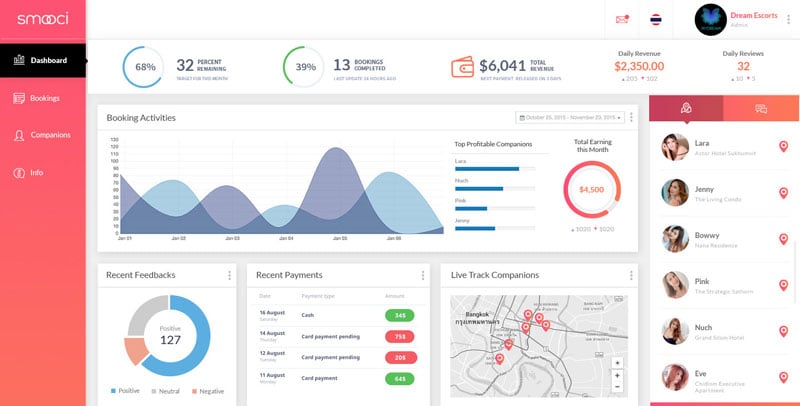Click the Positive legend color swatch

tap(115, 390)
